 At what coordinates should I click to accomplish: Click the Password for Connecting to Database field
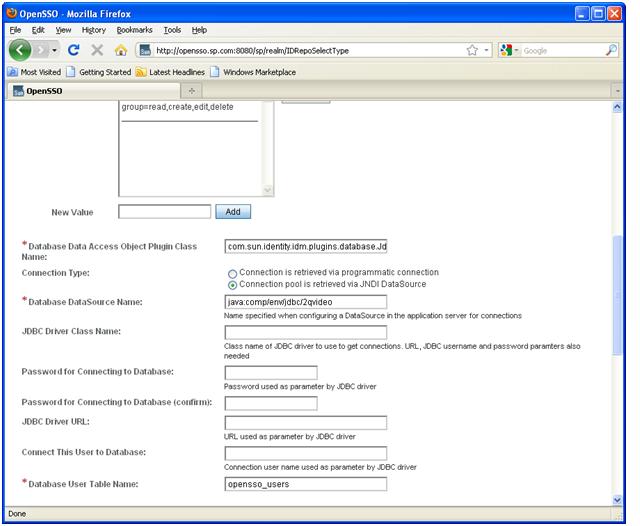click(x=271, y=373)
